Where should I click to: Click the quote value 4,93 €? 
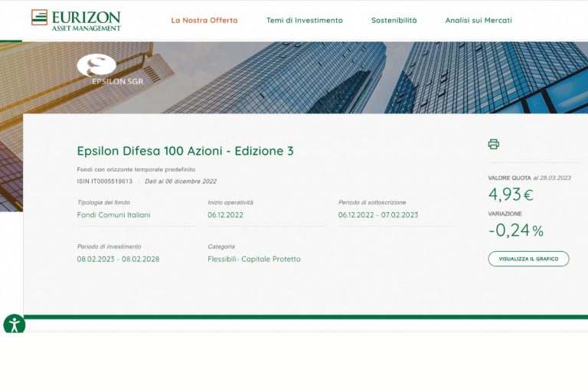pyautogui.click(x=511, y=194)
